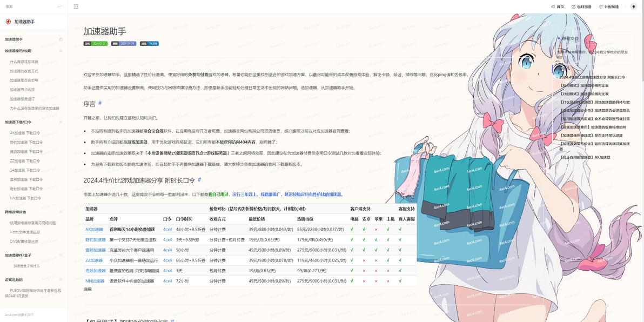Click the 野豹加速器 brand link in table

coord(95,240)
